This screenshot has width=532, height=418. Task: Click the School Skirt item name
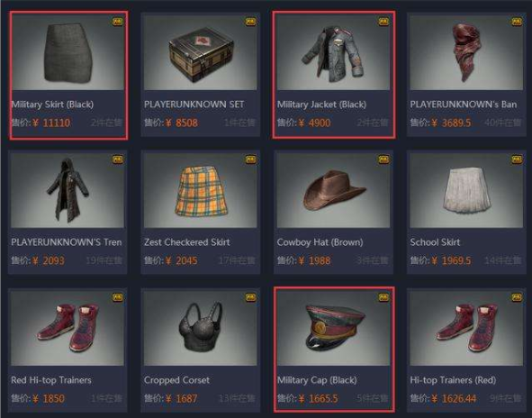[435, 242]
